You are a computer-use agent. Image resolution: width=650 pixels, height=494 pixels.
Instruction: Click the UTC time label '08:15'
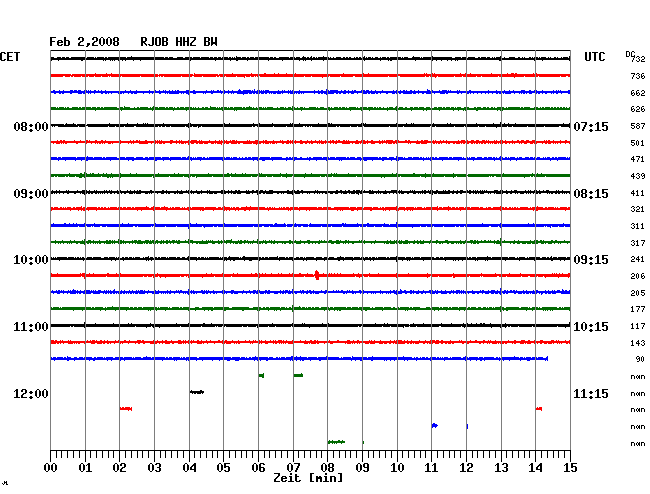[x=591, y=194]
